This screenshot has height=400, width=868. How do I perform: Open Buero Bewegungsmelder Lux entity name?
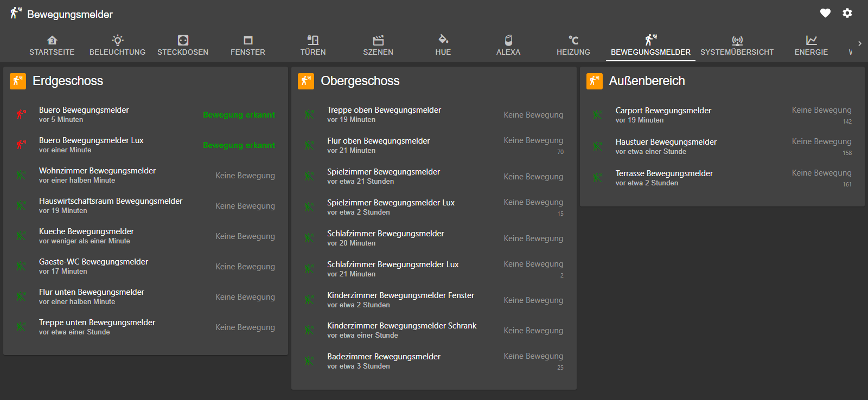91,140
